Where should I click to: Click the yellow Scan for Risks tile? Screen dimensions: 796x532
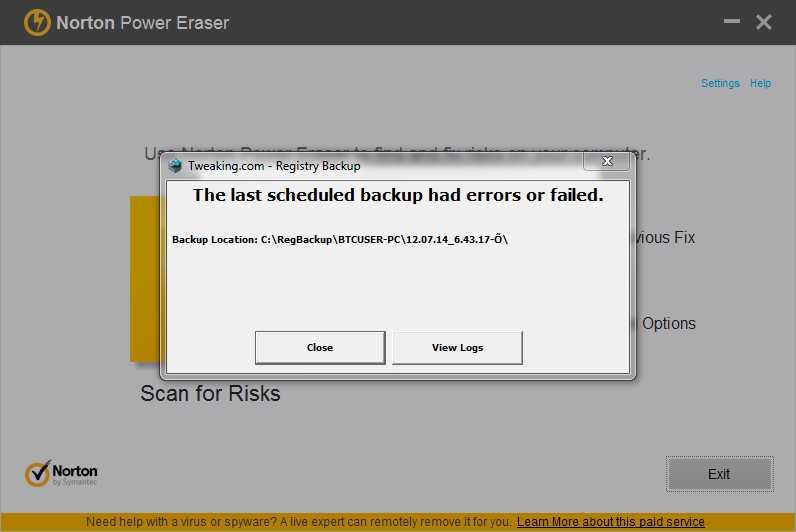(x=145, y=279)
